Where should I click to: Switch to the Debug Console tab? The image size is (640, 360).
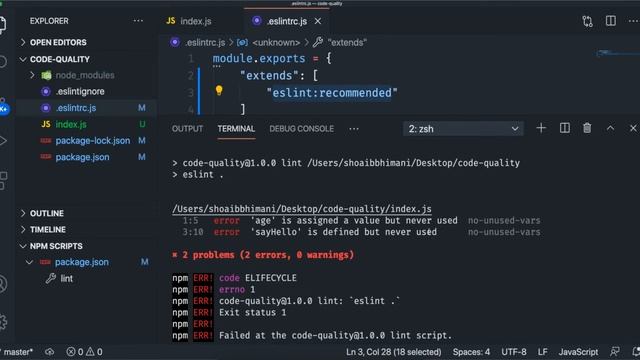click(x=302, y=129)
